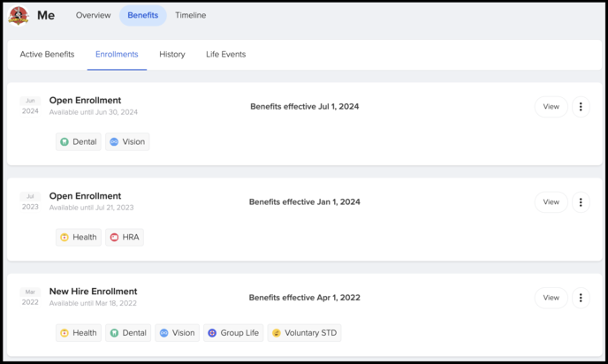The height and width of the screenshot is (364, 608).
Task: Click 'Available until Jul 21, 2023' text
Action: pyautogui.click(x=92, y=208)
